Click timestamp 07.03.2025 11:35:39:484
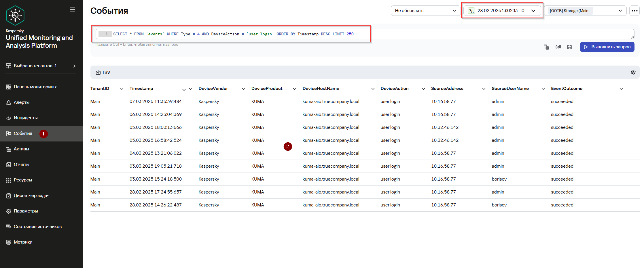This screenshot has width=644, height=268. [156, 102]
